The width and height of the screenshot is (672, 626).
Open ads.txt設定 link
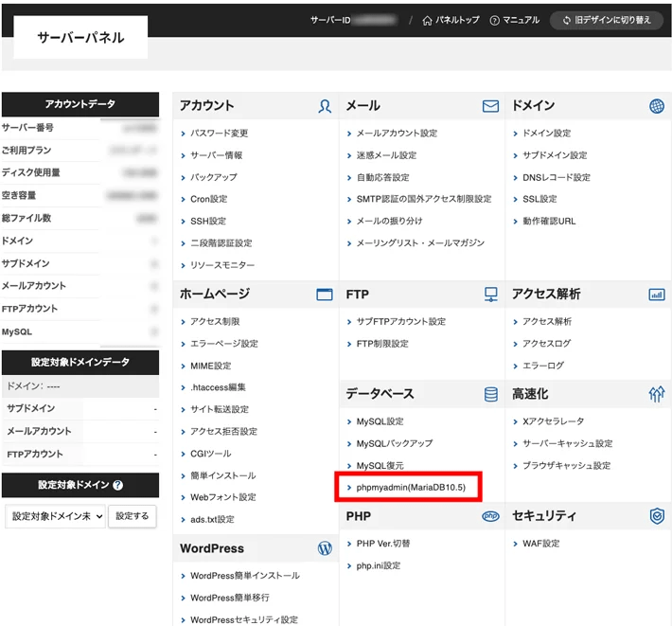pyautogui.click(x=212, y=520)
